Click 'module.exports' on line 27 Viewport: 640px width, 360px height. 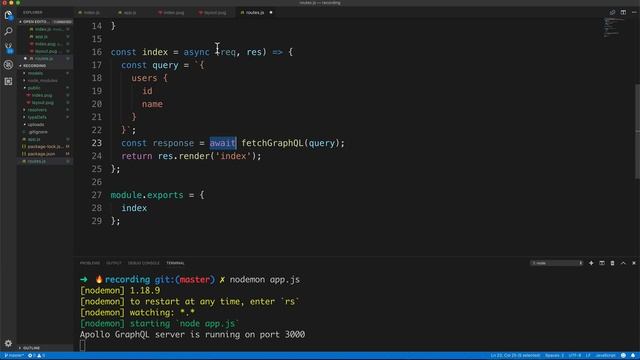click(x=147, y=195)
